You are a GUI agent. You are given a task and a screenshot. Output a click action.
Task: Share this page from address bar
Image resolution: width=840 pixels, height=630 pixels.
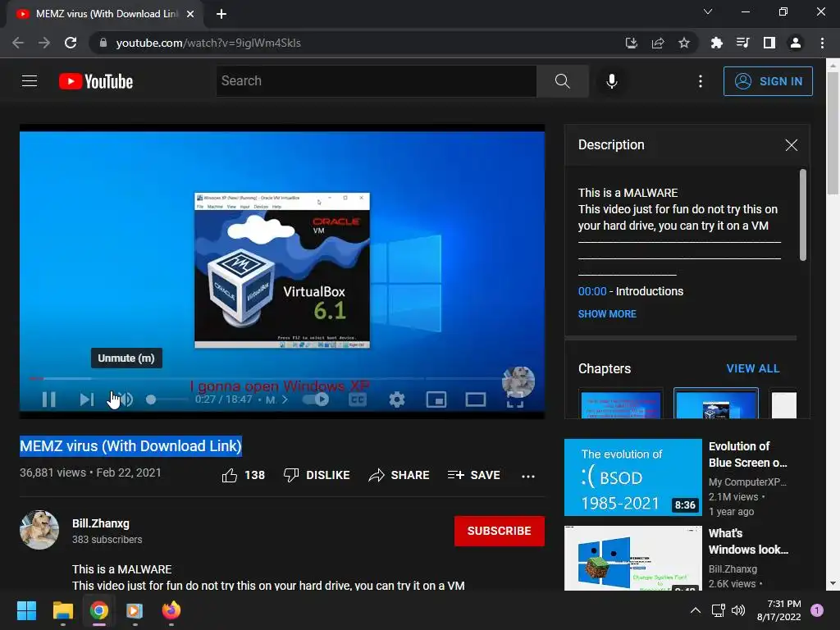pyautogui.click(x=657, y=43)
